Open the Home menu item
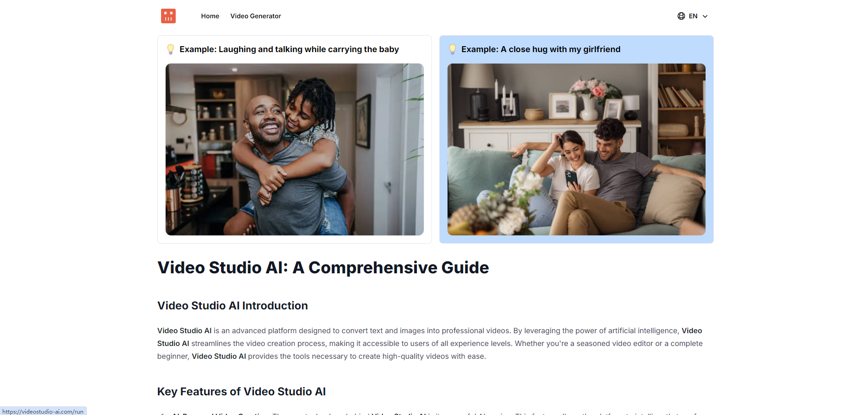Viewport: 868px width, 415px height. (x=210, y=16)
